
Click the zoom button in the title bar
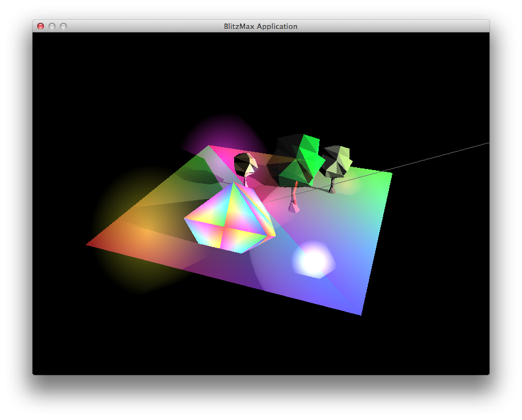(x=63, y=26)
